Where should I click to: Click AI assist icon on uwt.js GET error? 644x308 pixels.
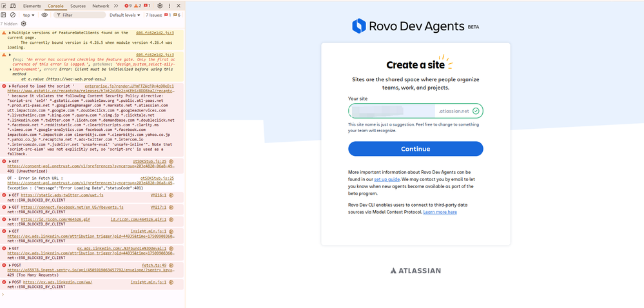[171, 195]
